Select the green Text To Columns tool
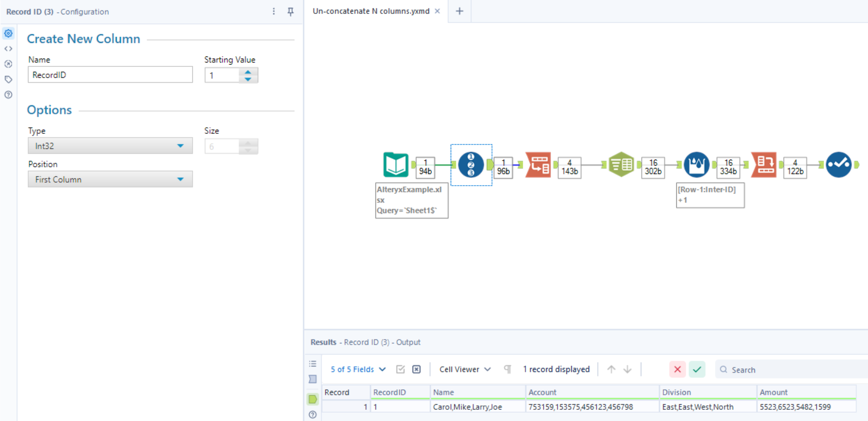The height and width of the screenshot is (421, 868). click(621, 164)
